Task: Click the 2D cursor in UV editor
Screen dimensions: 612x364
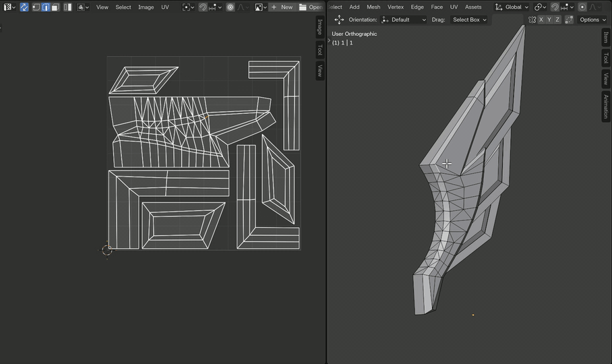Action: coord(107,249)
